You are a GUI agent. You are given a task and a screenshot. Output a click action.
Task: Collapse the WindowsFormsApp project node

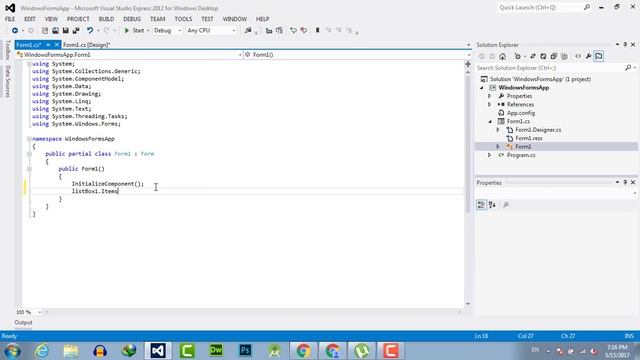(x=482, y=88)
